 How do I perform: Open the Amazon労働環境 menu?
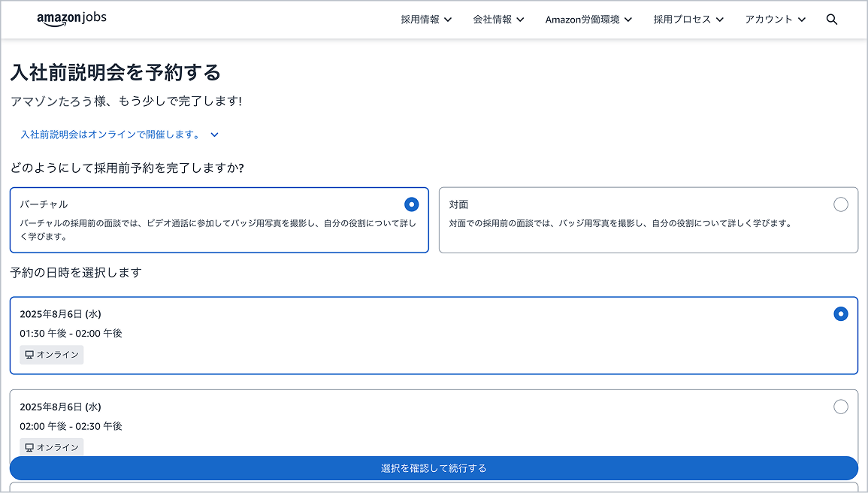pyautogui.click(x=588, y=20)
